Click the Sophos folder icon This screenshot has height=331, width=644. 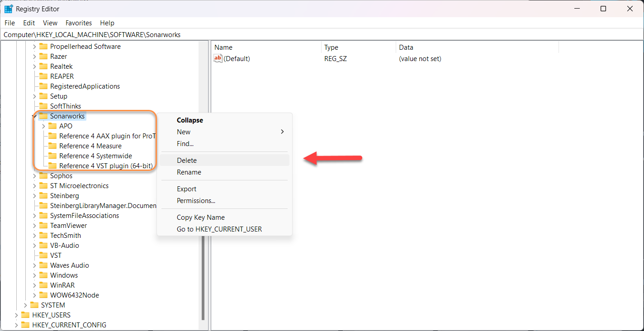[x=43, y=175]
